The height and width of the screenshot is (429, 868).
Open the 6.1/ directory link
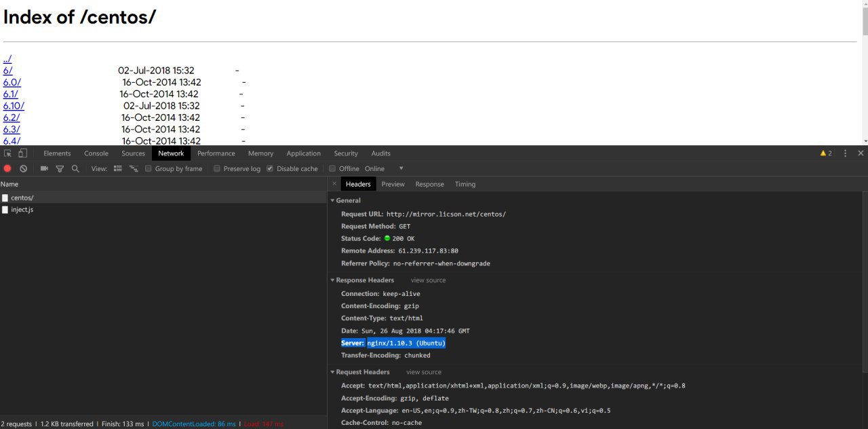point(11,94)
